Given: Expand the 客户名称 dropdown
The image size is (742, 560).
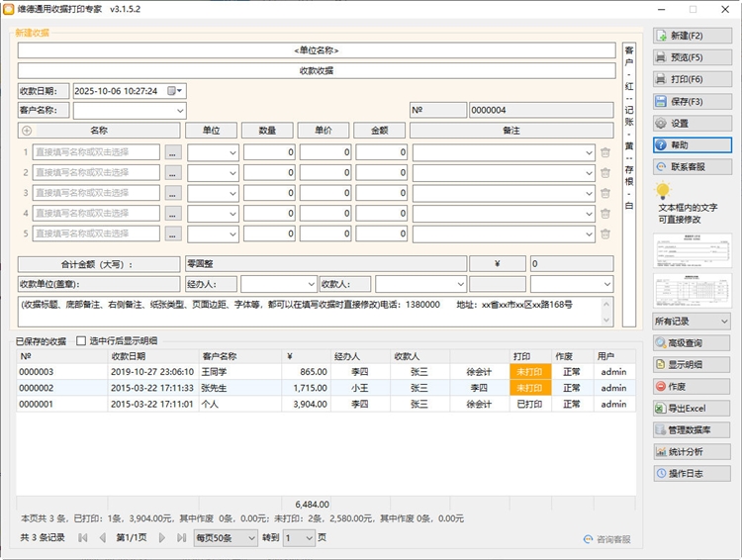Looking at the screenshot, I should (179, 111).
